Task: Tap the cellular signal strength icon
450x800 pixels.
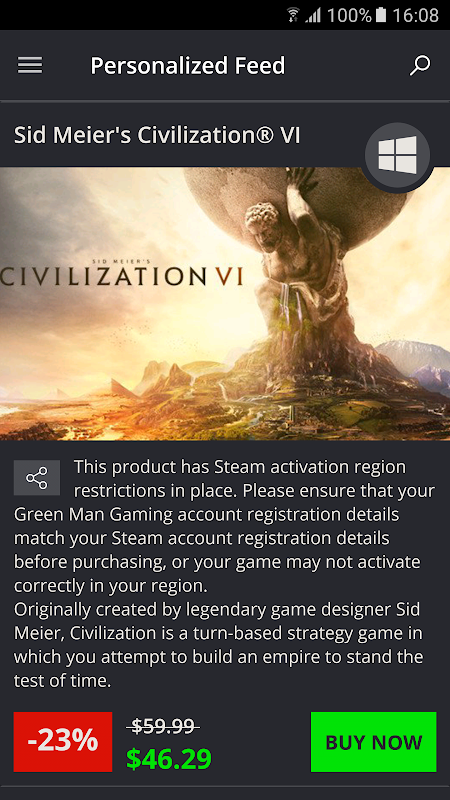Action: point(313,15)
